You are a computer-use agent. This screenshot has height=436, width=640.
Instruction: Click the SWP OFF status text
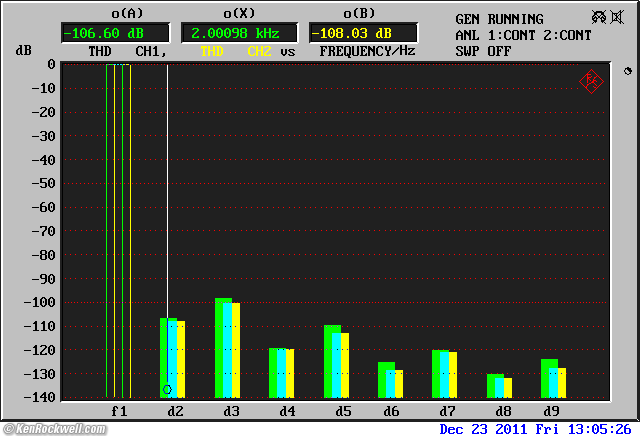pyautogui.click(x=480, y=50)
